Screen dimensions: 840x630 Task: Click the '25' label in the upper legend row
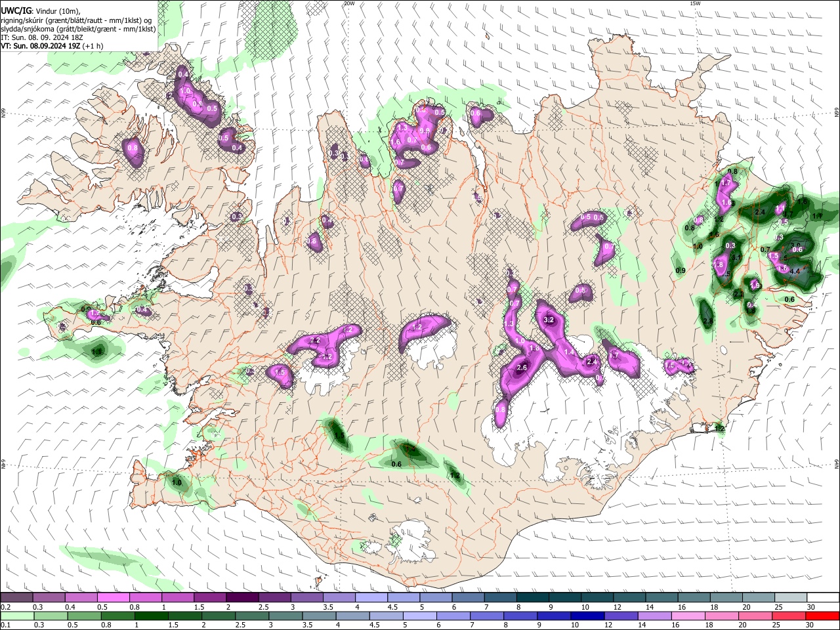[778, 607]
